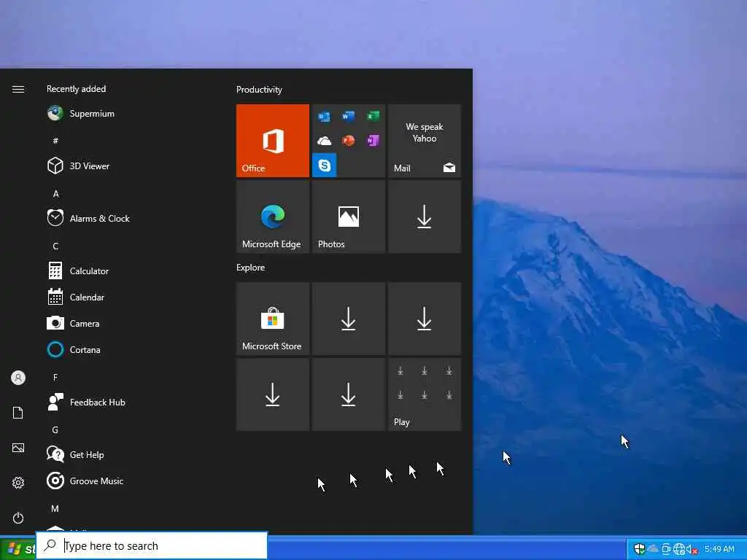747x560 pixels.
Task: Open alphabet index via 'M' header
Action: point(55,508)
